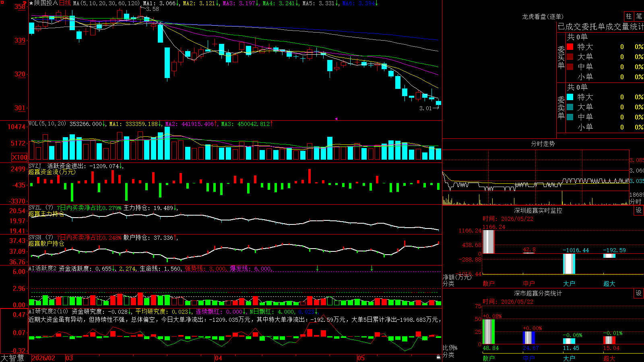Open 设 settings for 深圳超赢实时监控
This screenshot has height=362, width=644.
click(x=639, y=210)
